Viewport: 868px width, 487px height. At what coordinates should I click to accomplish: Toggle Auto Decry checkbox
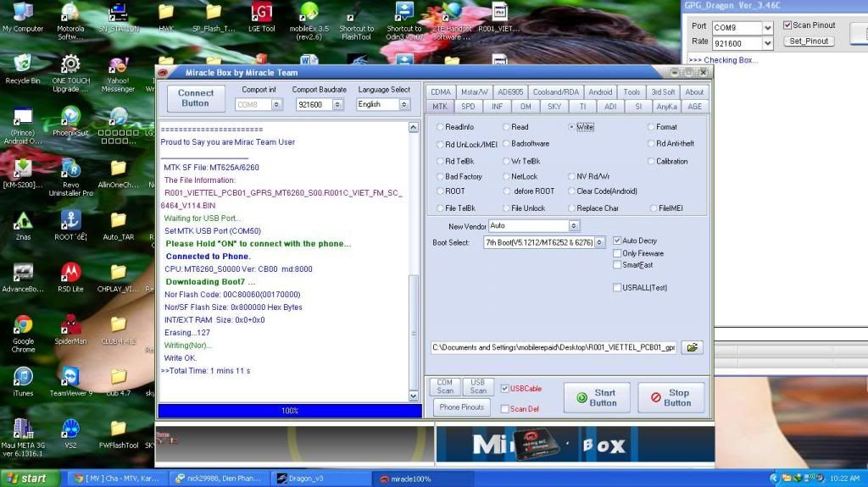(617, 241)
